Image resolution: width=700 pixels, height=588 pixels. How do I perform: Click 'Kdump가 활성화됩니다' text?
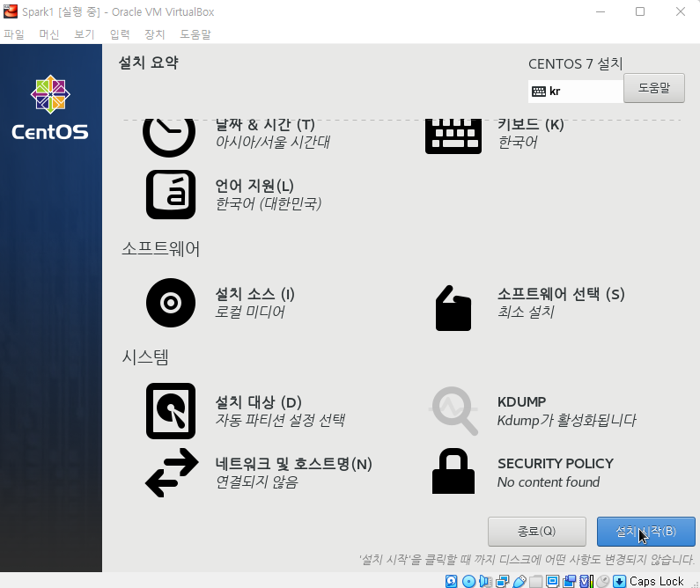[x=566, y=420]
